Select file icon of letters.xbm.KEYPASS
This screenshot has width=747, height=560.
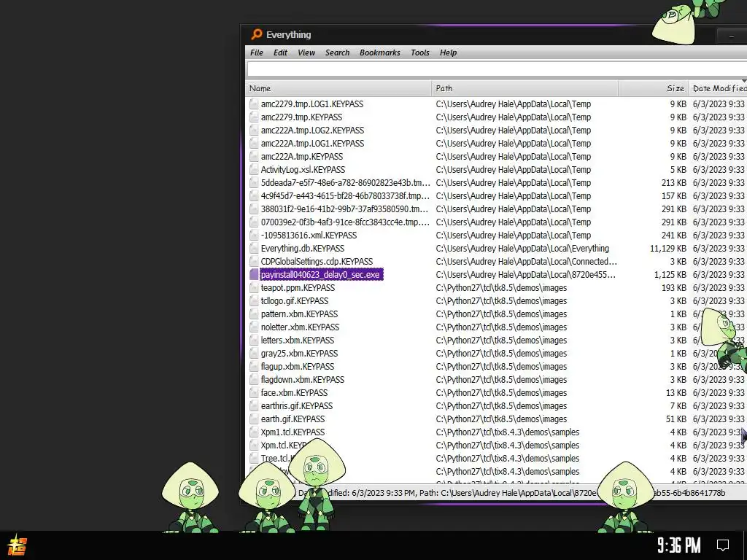point(254,340)
